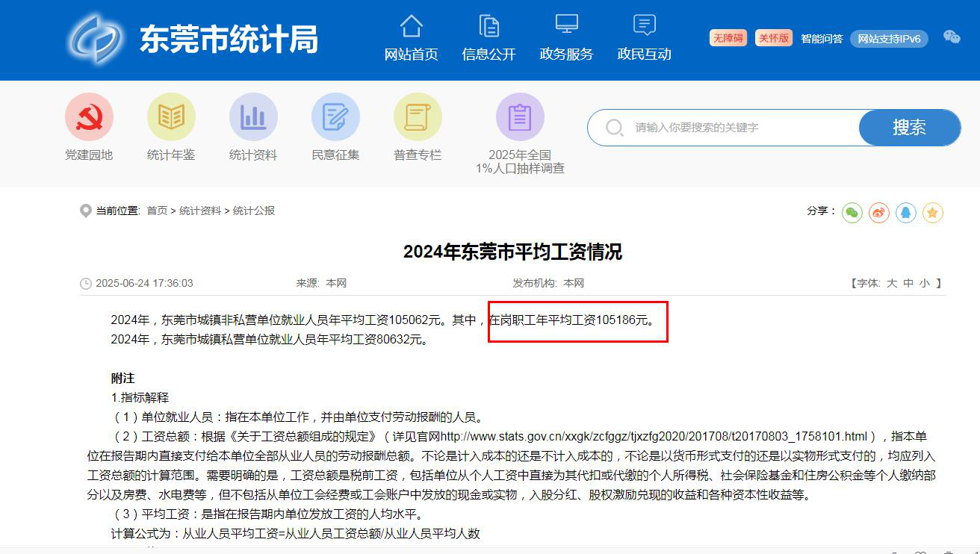The width and height of the screenshot is (980, 554).
Task: Open the 统计资料 chart icon
Action: pos(253,118)
